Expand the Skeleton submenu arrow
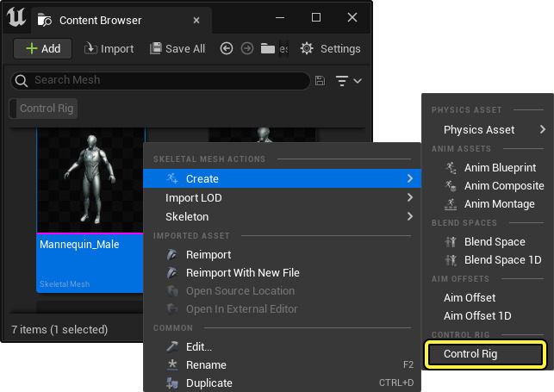 pos(410,216)
